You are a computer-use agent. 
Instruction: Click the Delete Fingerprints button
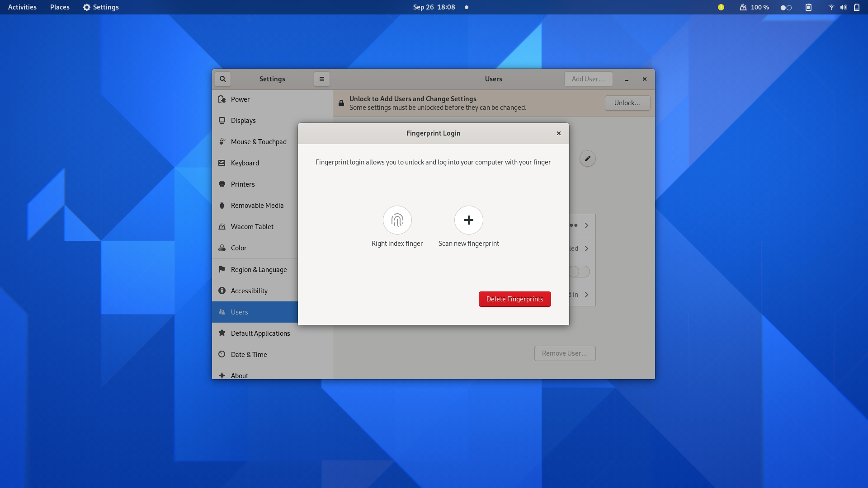[514, 299]
